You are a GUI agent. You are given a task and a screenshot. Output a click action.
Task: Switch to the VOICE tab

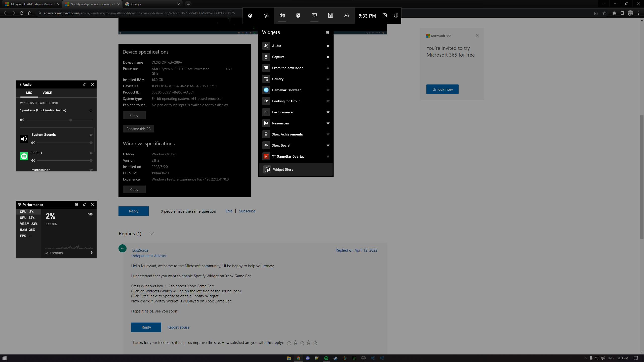[x=47, y=93]
